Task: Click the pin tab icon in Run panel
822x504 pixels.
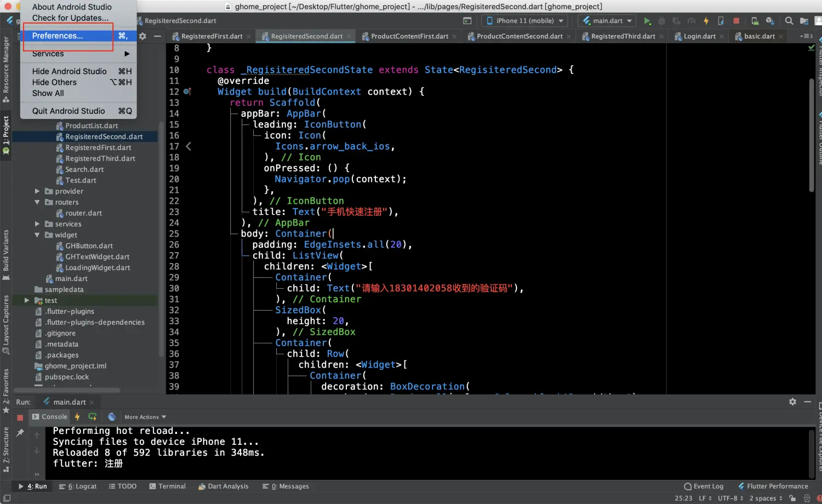Action: point(20,433)
